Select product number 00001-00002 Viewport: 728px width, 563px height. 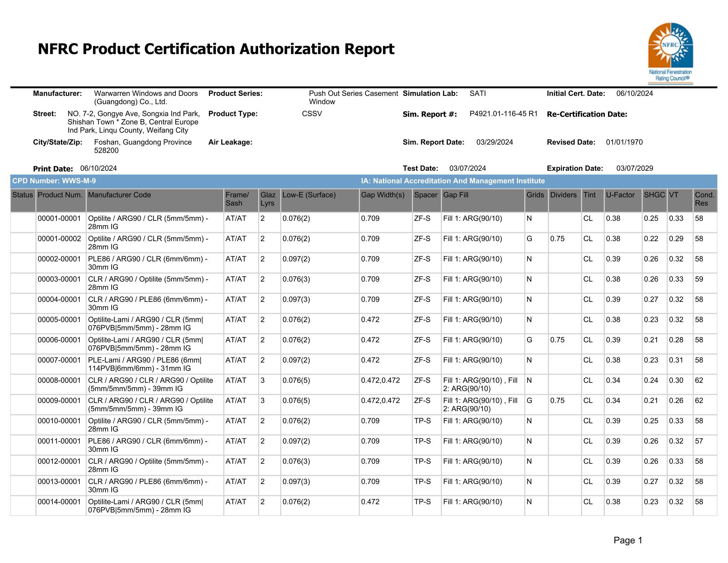(x=59, y=239)
